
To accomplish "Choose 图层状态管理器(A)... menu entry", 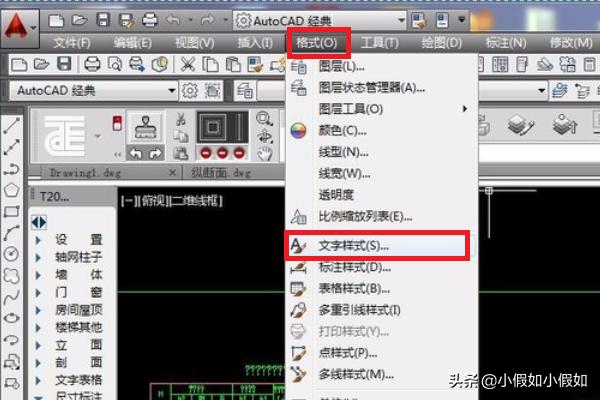I will pos(382,88).
